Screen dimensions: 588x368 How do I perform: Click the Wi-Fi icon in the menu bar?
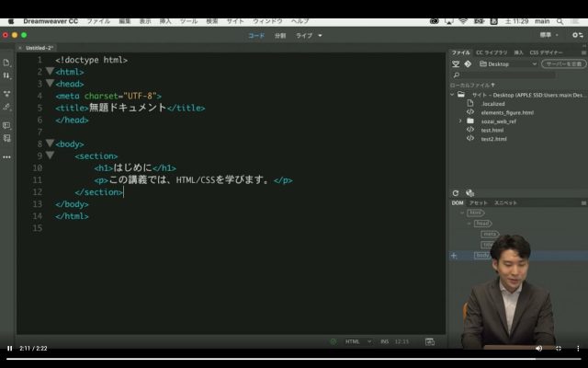point(463,21)
